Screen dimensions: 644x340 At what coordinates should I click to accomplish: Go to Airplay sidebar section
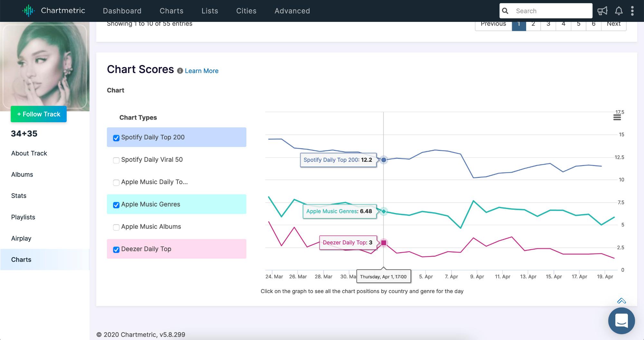tap(21, 238)
